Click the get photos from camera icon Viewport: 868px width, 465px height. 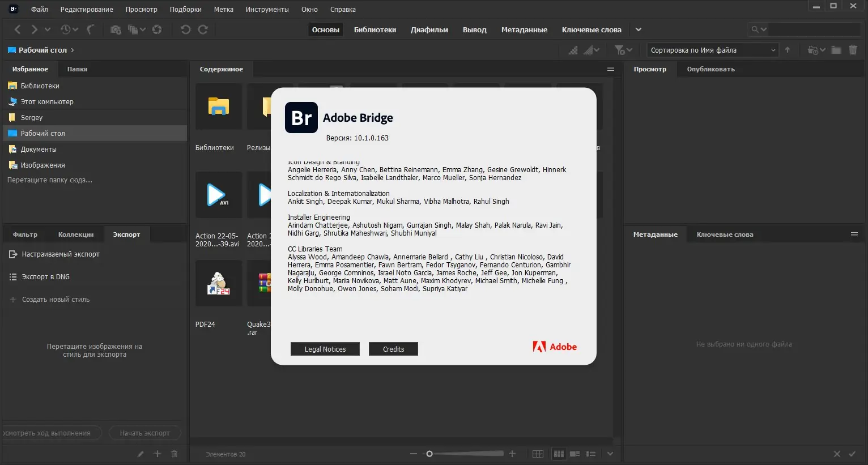[116, 29]
